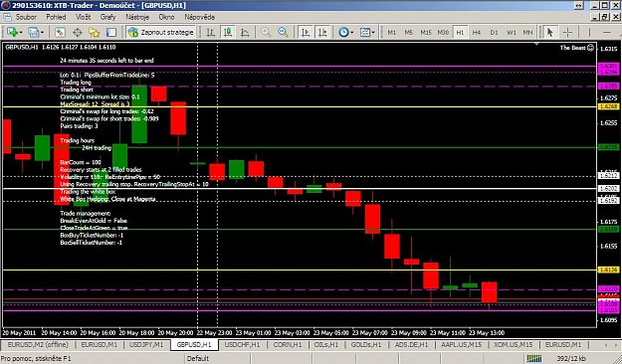Show the Terminal panel icon

point(111,32)
